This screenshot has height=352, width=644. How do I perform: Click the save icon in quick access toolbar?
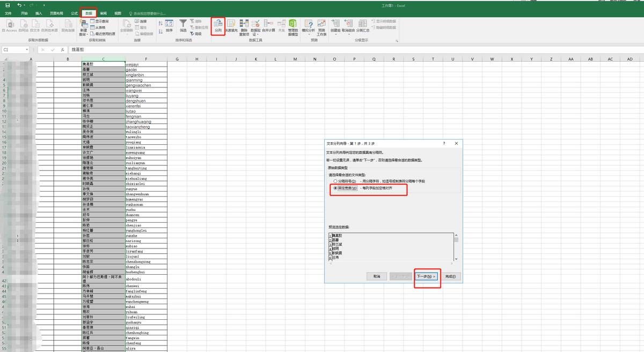coord(8,5)
